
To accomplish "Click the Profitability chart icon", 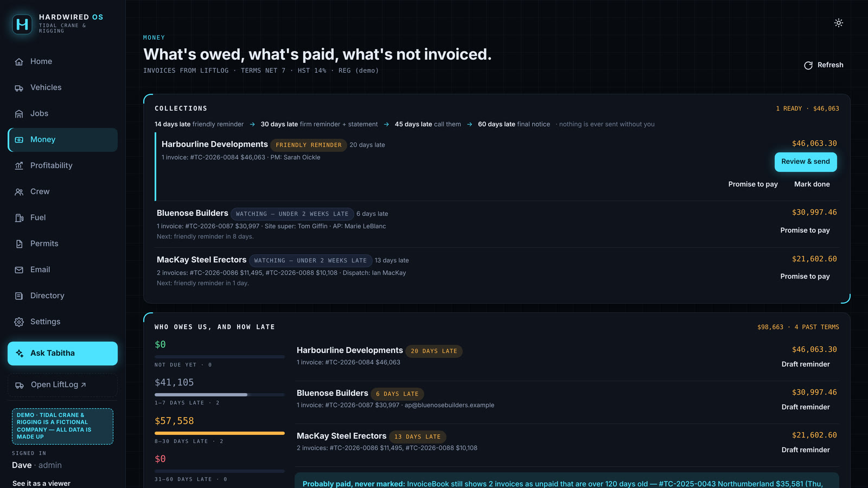I will tap(19, 166).
